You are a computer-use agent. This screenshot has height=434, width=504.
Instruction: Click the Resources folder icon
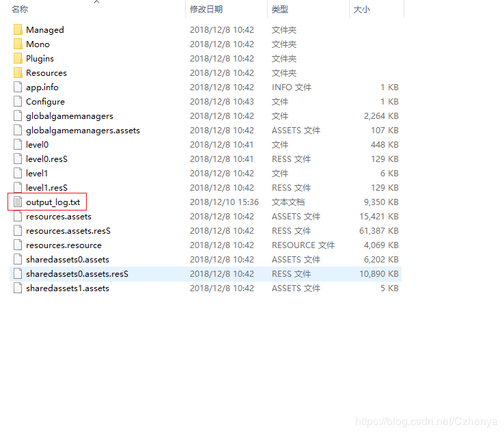(18, 72)
